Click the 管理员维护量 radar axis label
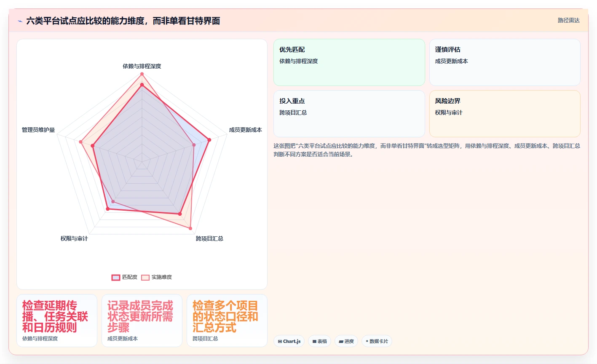The height and width of the screenshot is (364, 597). tap(38, 130)
